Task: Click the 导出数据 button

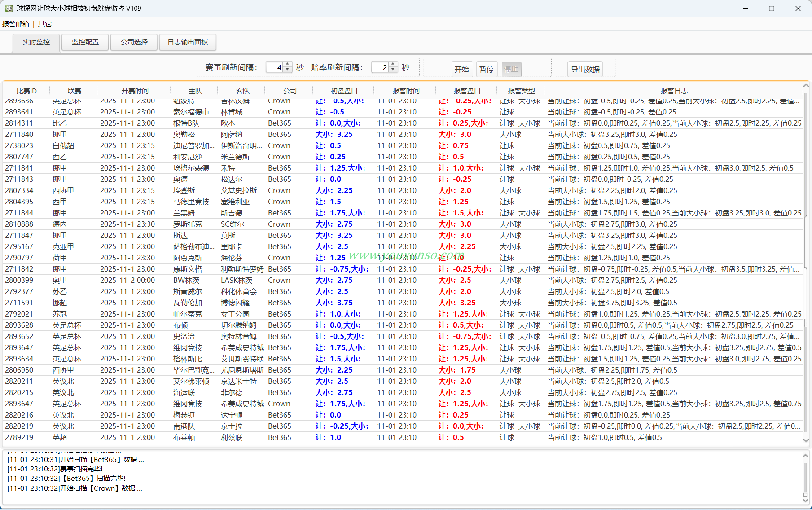Action: point(585,69)
